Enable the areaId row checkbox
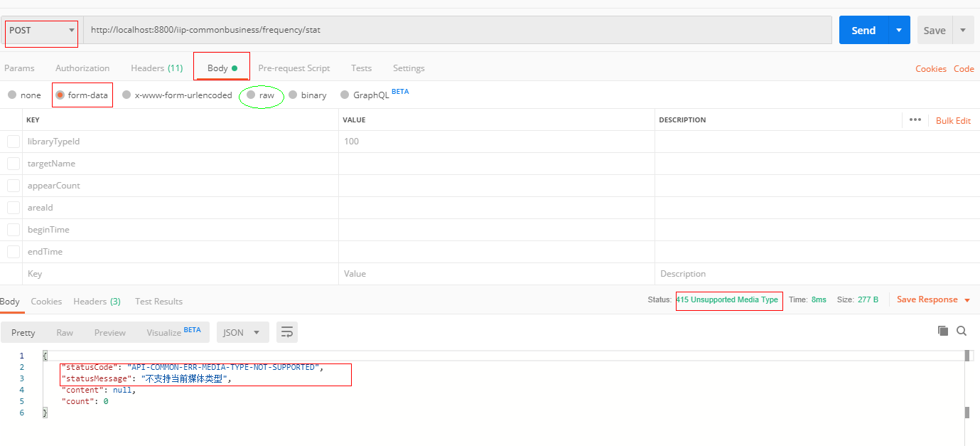 click(14, 208)
